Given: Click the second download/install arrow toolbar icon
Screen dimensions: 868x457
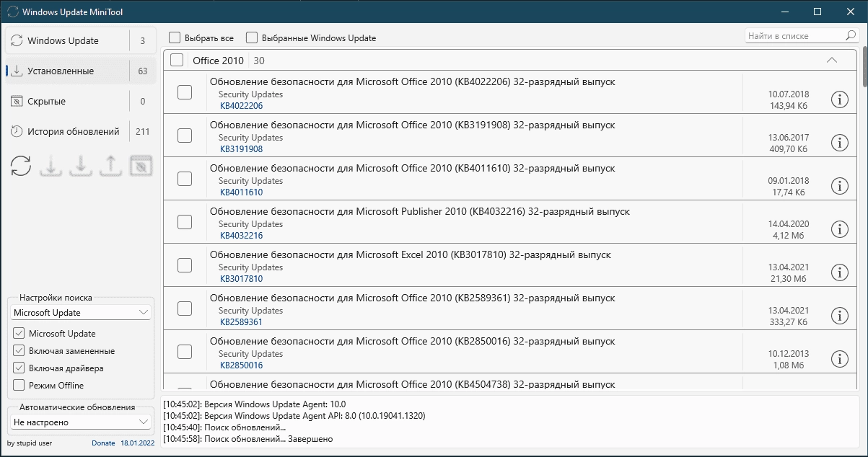Looking at the screenshot, I should pyautogui.click(x=81, y=166).
